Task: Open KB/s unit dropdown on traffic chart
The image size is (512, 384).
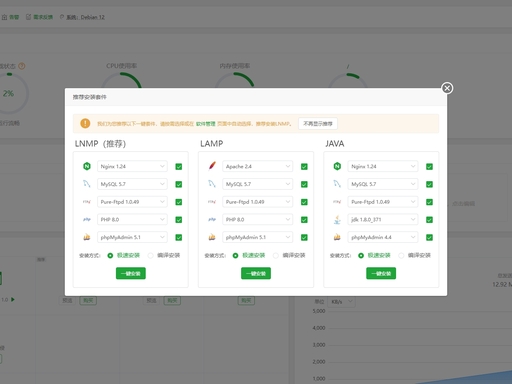Action: pos(342,301)
